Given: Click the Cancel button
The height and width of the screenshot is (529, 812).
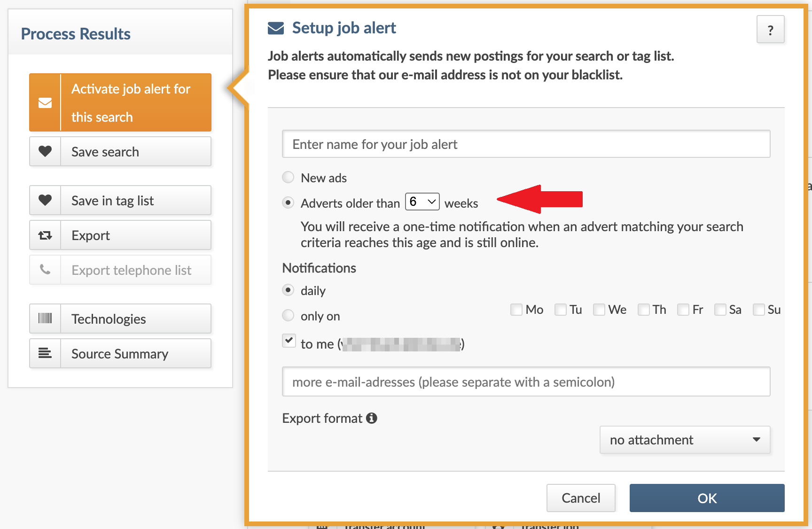Looking at the screenshot, I should [x=581, y=498].
